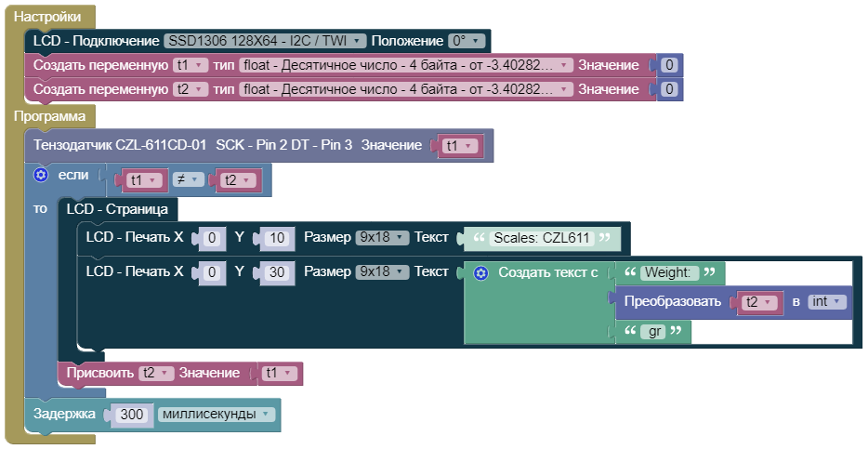Open the t2 dropdown in Присвоить block

pyautogui.click(x=155, y=373)
